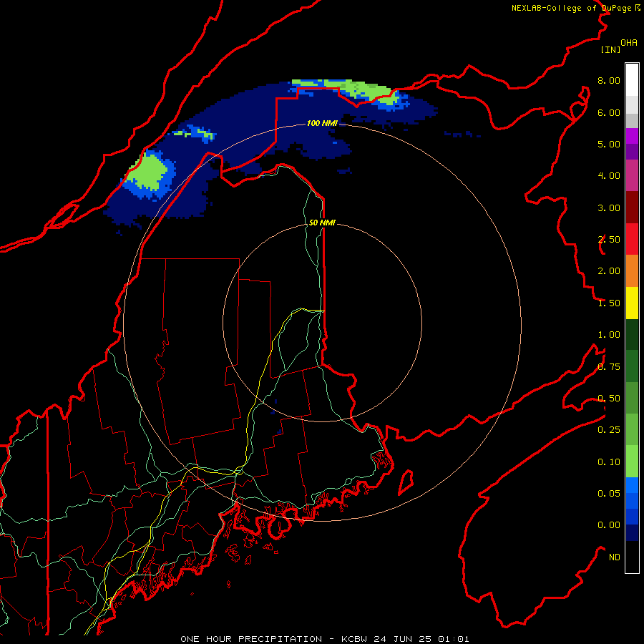This screenshot has height=644, width=644.
Task: Click the [IN] units label
Action: point(610,49)
